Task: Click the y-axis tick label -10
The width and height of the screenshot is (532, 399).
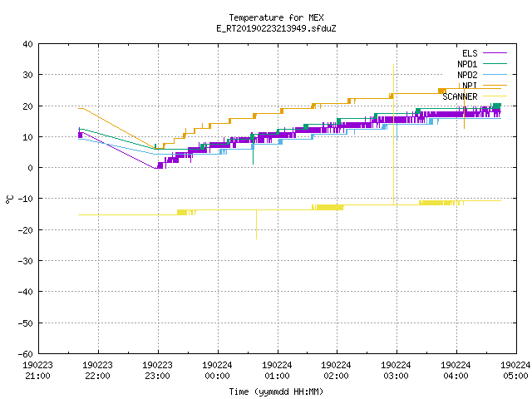Action: (26, 199)
